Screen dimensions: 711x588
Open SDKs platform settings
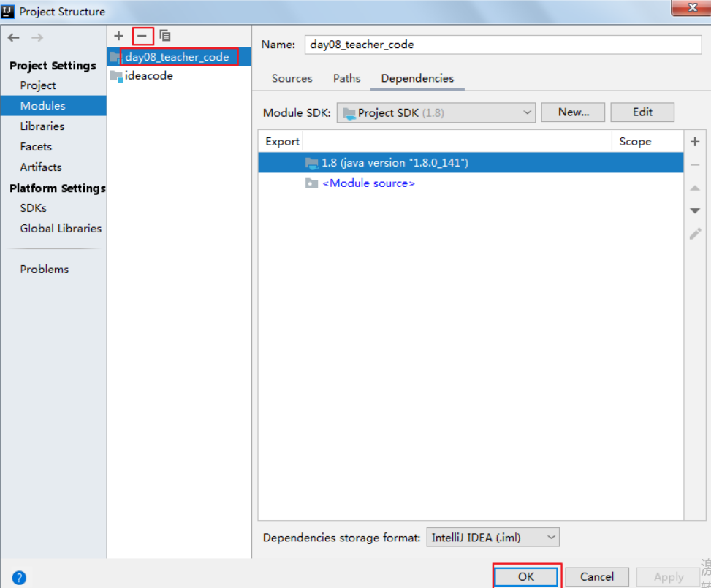34,207
